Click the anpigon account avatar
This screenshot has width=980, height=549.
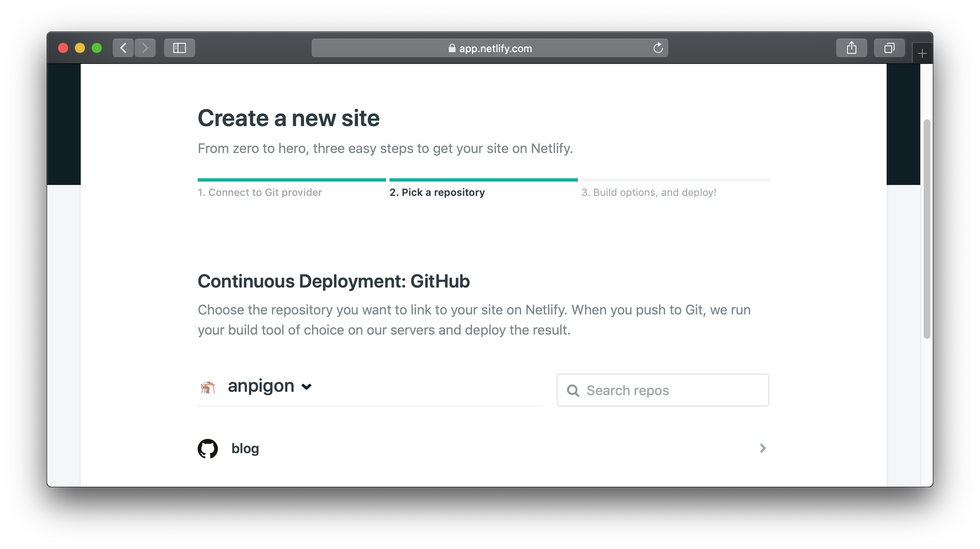click(x=208, y=387)
